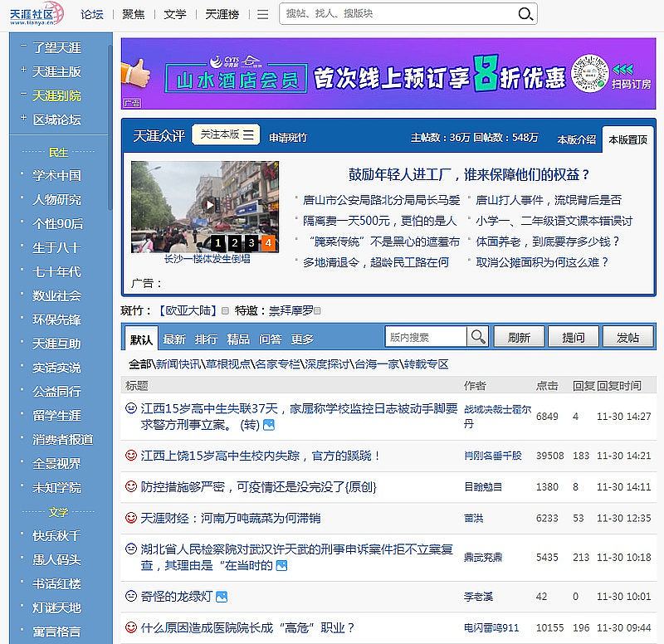The width and height of the screenshot is (664, 644).
Task: Open 天涯互助 in sidebar
Action: pyautogui.click(x=56, y=344)
